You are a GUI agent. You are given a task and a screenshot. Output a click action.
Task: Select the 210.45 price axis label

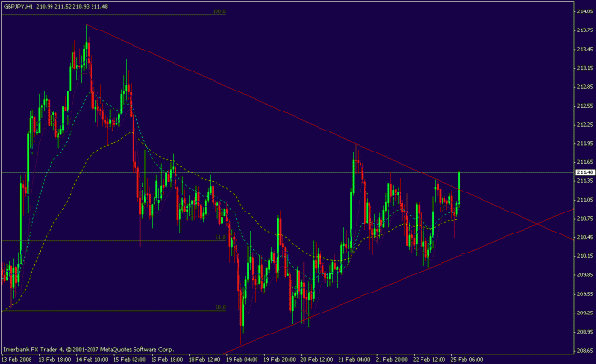click(585, 237)
